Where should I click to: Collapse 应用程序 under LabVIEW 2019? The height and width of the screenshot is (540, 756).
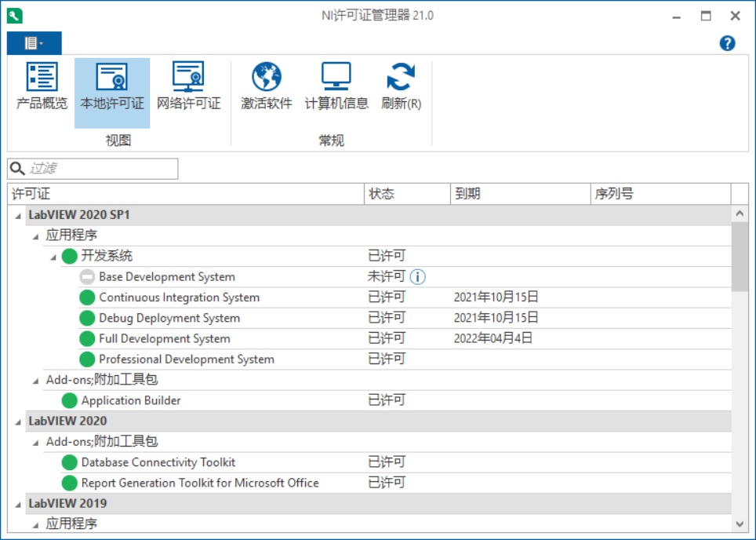(x=35, y=525)
